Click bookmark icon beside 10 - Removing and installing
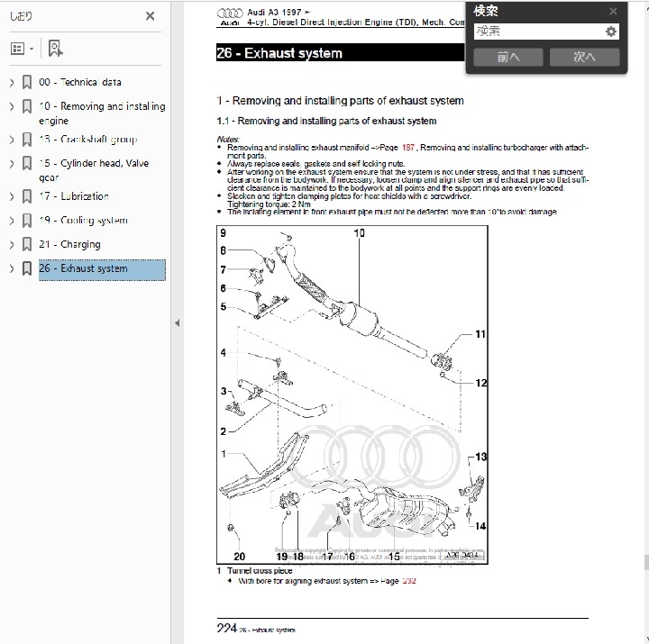This screenshot has width=649, height=644. pos(27,106)
